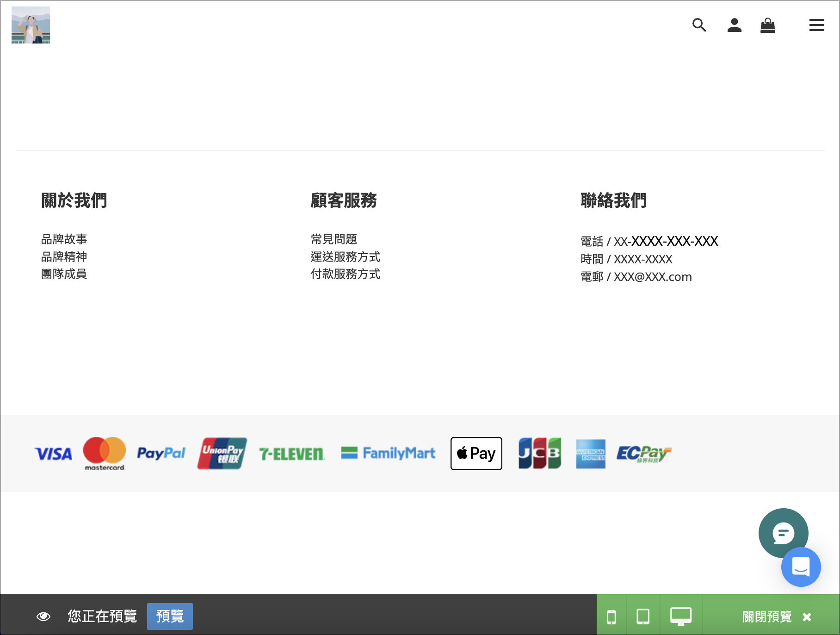Open the 付款服務方式 link
840x635 pixels.
[345, 274]
